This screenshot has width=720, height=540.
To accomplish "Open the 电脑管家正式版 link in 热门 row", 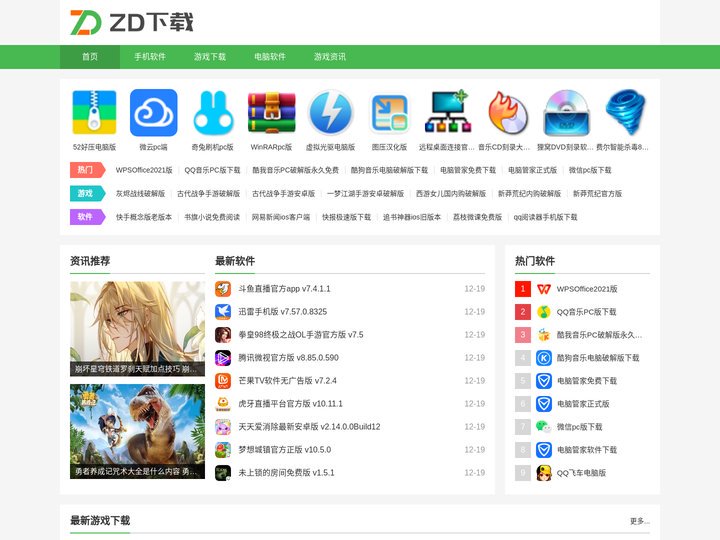I will click(x=532, y=170).
